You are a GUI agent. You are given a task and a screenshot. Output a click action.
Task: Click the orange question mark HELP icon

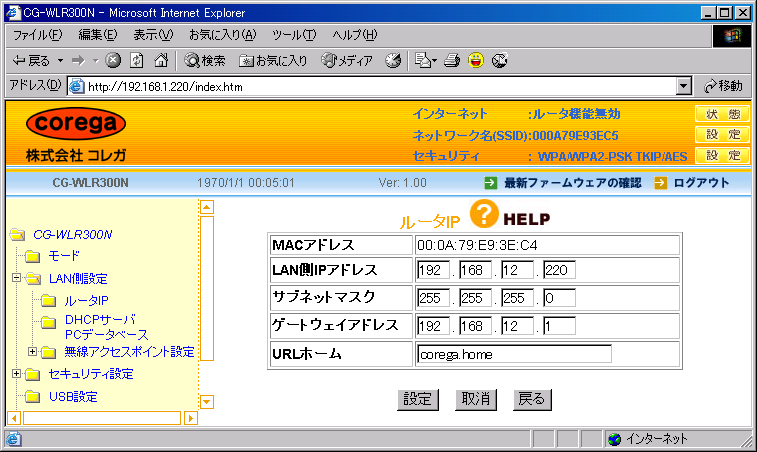point(484,214)
